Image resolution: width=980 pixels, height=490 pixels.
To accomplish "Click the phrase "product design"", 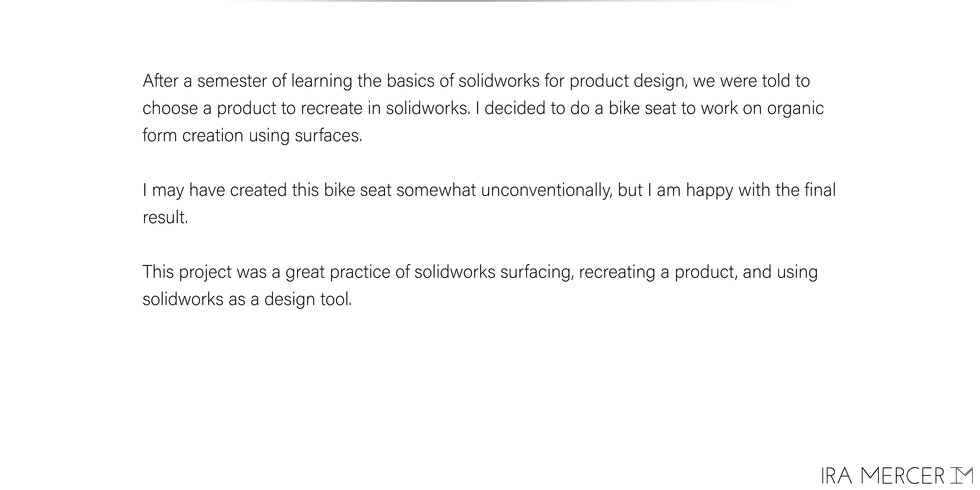I will [x=628, y=81].
